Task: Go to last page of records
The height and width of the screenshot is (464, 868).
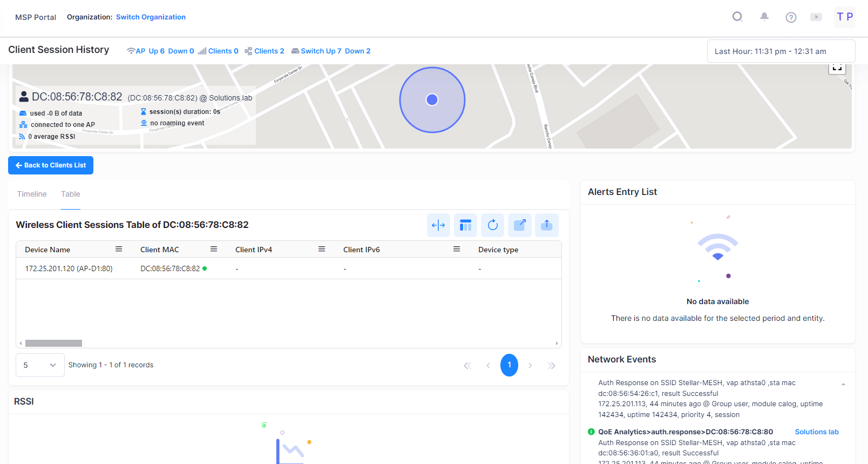Action: tap(551, 366)
